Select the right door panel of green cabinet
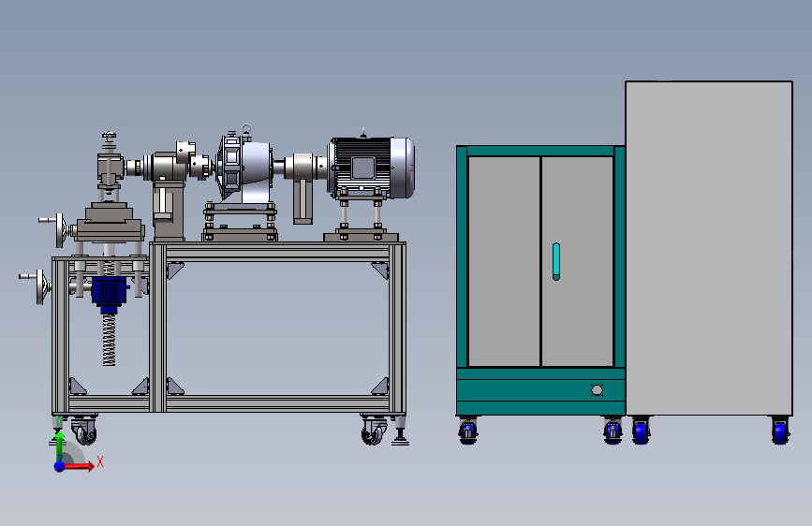 [578, 261]
